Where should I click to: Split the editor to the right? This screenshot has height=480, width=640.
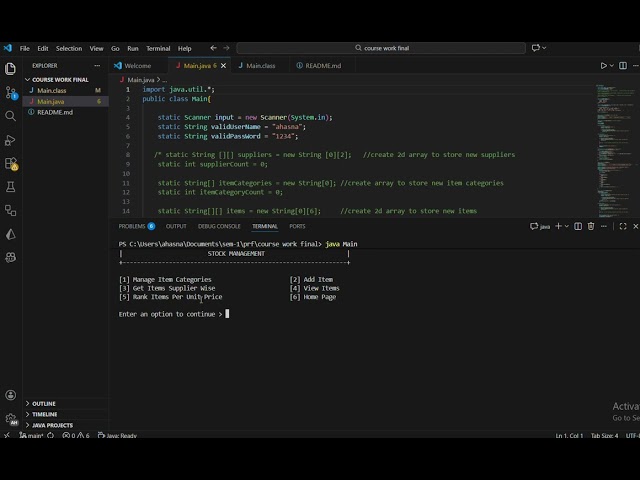[621, 66]
